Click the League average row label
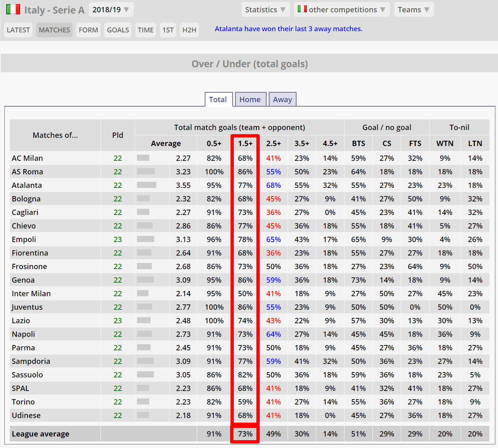 point(40,434)
